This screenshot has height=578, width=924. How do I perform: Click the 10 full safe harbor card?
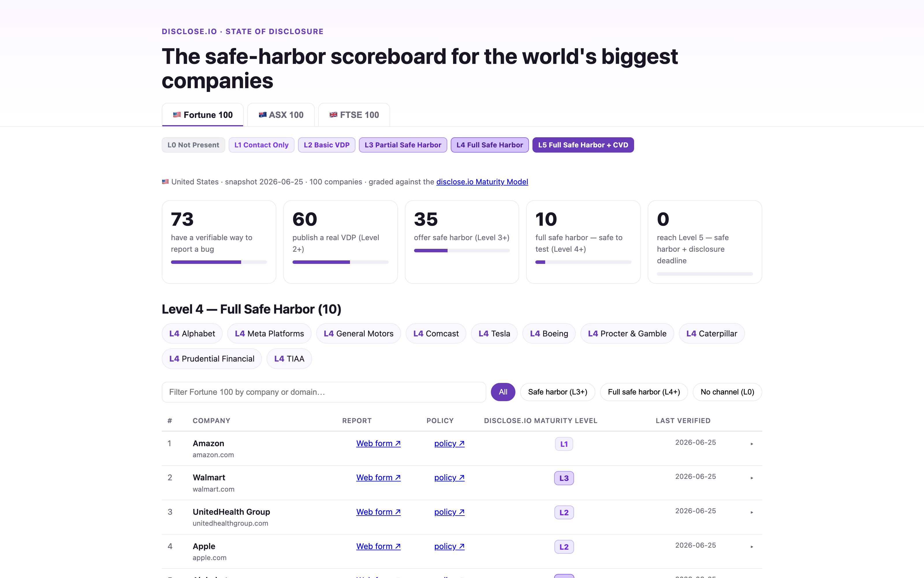tap(583, 242)
